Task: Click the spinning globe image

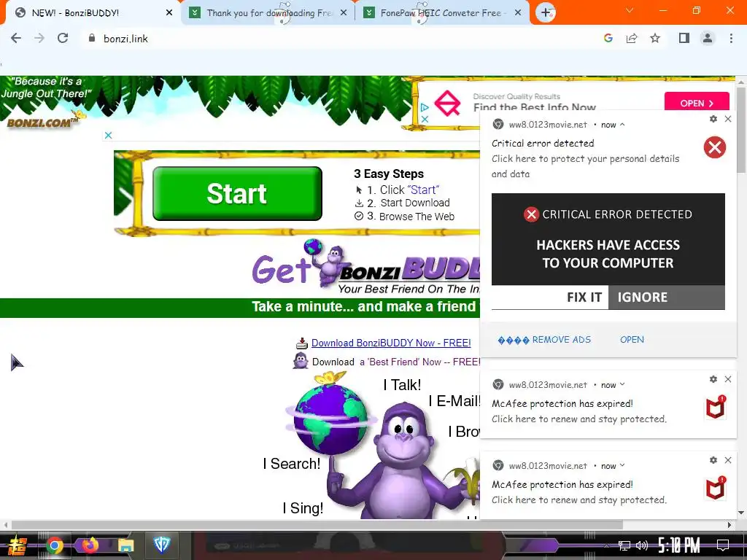Action: point(330,419)
